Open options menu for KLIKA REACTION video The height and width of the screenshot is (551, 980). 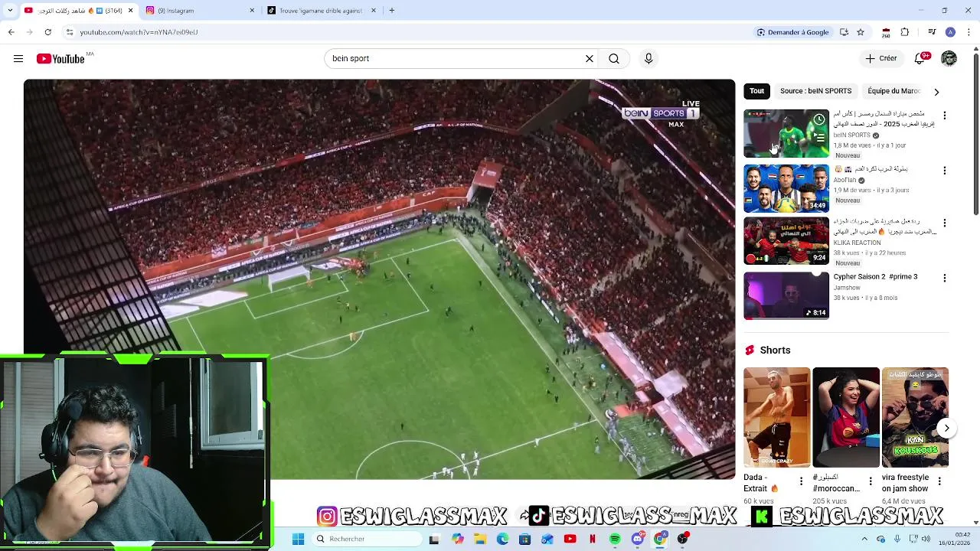point(944,223)
